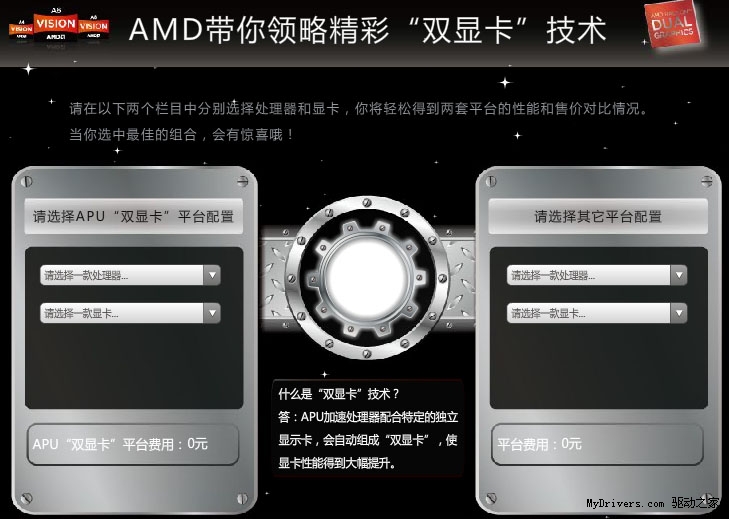This screenshot has width=729, height=519.
Task: Open the other platform processor dropdown arrow
Action: 679,275
